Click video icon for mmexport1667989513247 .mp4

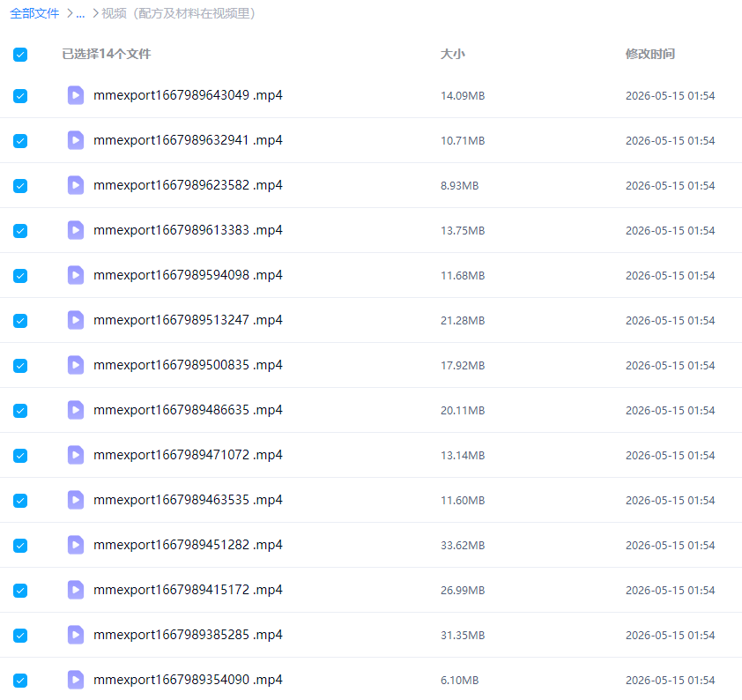click(x=76, y=320)
